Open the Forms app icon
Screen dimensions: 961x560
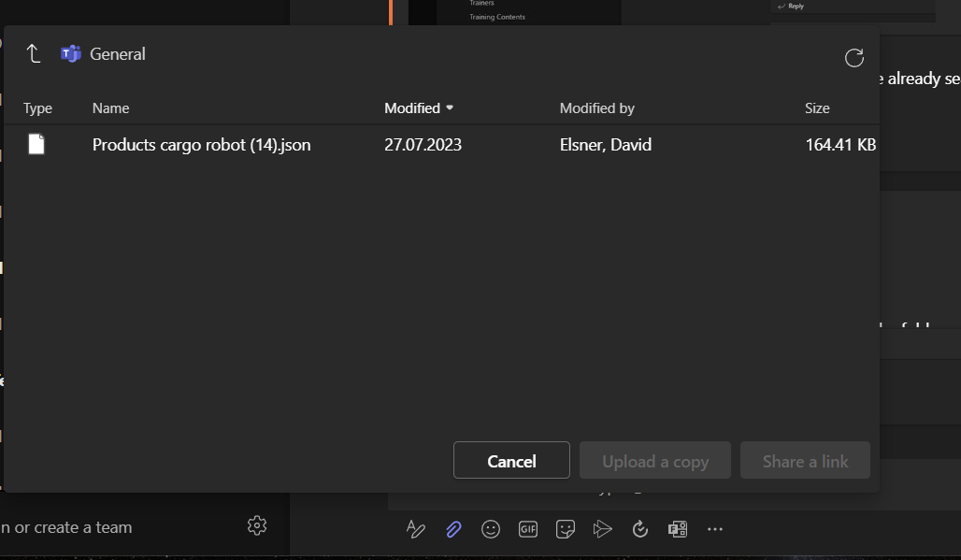tap(678, 529)
